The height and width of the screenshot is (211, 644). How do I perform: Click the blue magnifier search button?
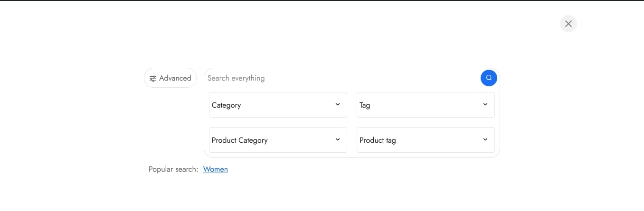tap(489, 78)
